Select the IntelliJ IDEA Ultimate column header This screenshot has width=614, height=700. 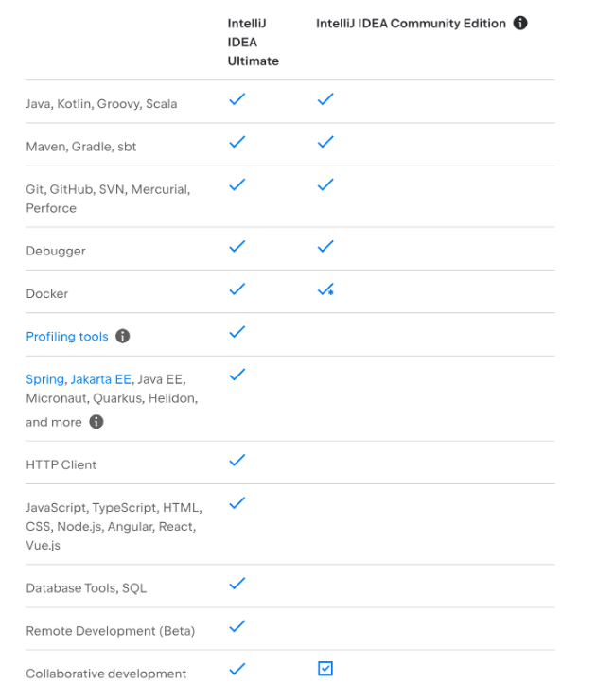tap(254, 42)
